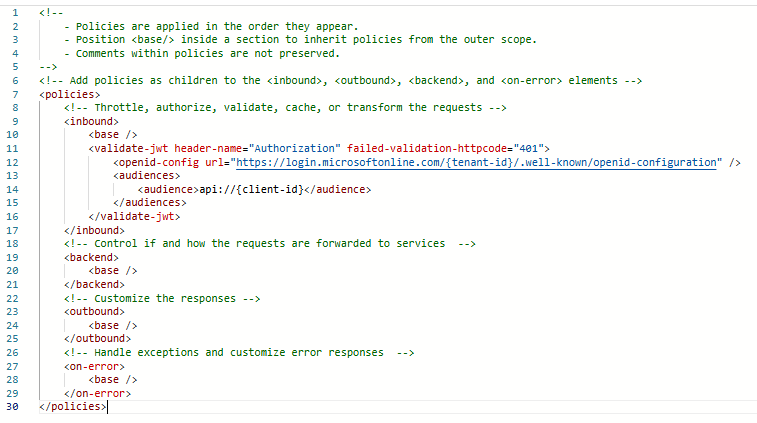The width and height of the screenshot is (757, 423).
Task: Click the opening <inbound> tag
Action: pyautogui.click(x=91, y=121)
